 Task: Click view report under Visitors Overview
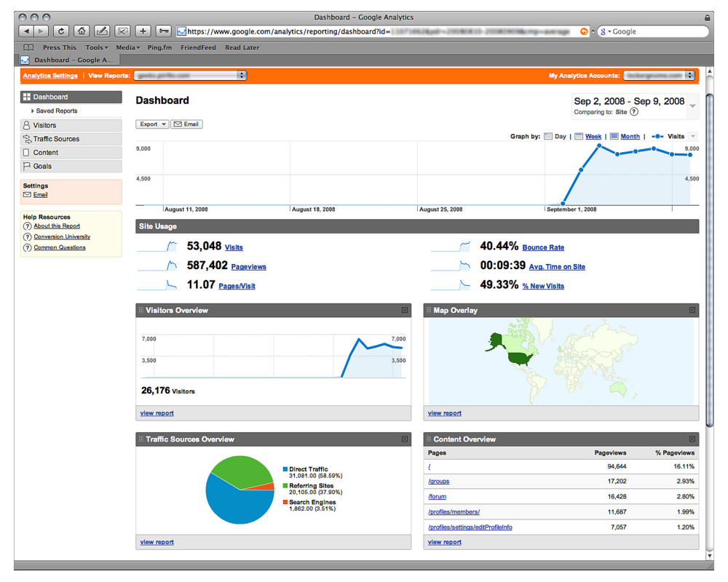point(157,413)
